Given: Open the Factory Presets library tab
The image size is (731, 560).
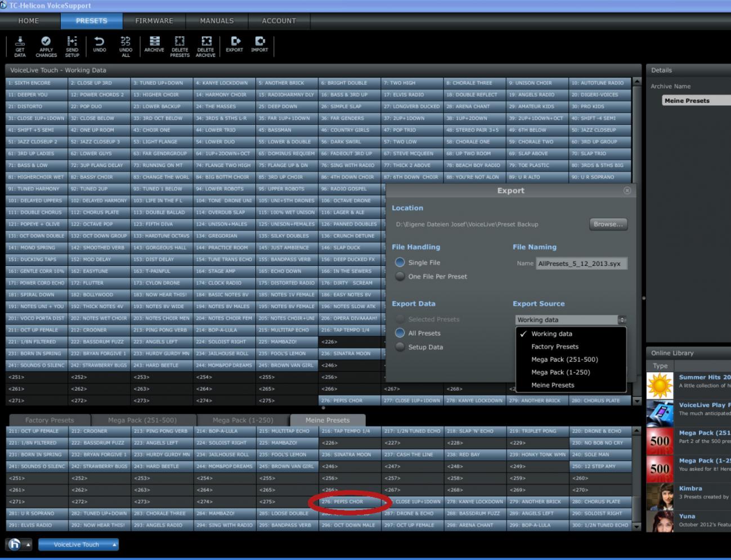Looking at the screenshot, I should tap(50, 420).
